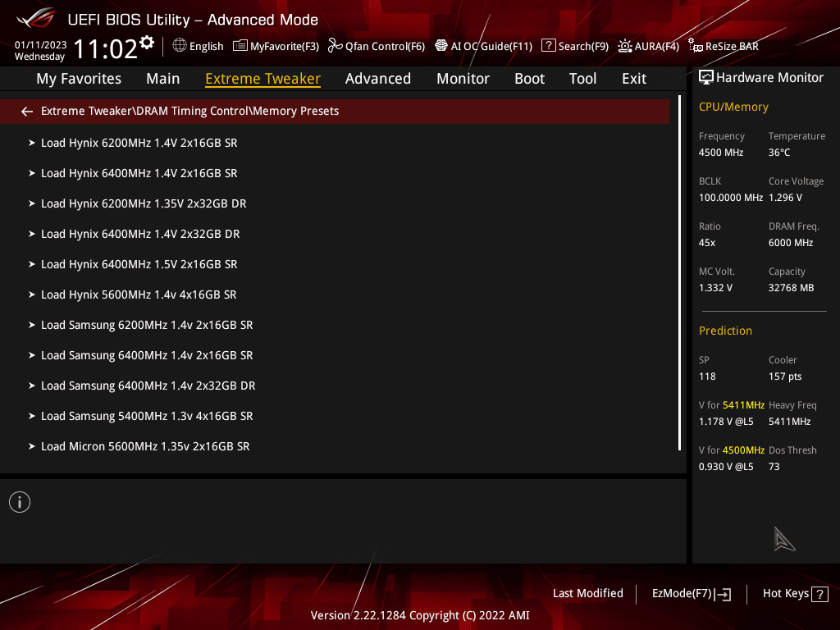Click the 1.332 V MC Volt value
840x630 pixels.
(x=715, y=288)
